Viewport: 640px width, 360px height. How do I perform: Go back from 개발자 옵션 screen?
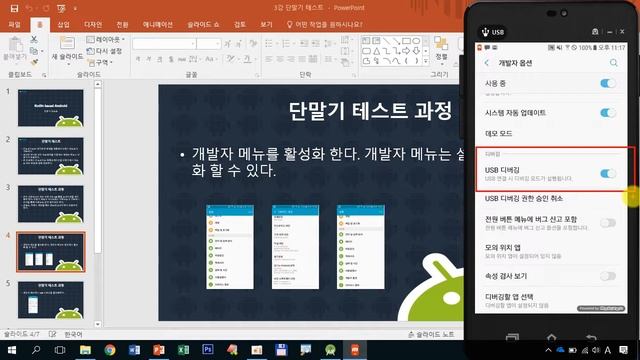[487, 63]
